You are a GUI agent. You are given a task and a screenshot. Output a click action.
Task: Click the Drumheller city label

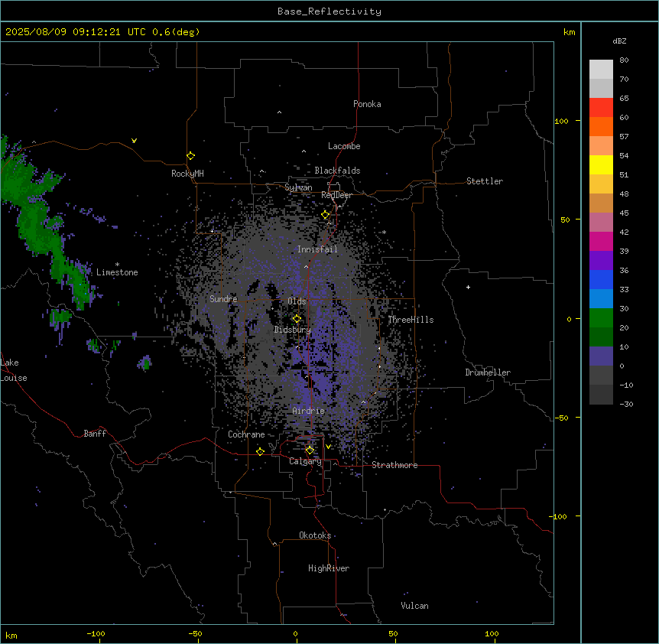[488, 372]
